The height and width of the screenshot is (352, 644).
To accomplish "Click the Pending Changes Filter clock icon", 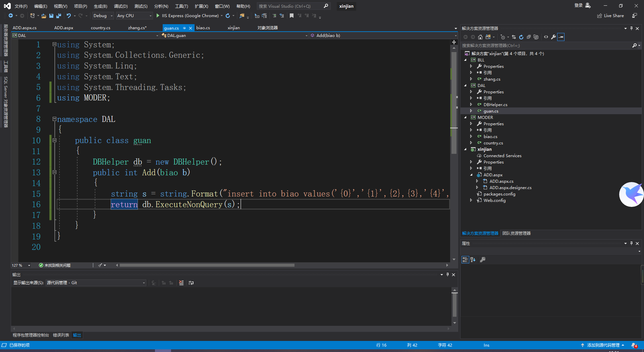I will [x=503, y=37].
